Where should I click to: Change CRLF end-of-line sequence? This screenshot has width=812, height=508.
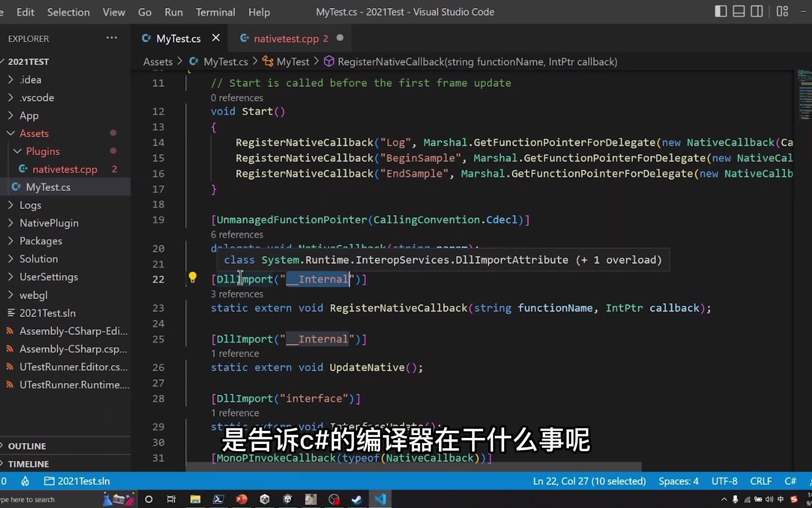(x=761, y=481)
